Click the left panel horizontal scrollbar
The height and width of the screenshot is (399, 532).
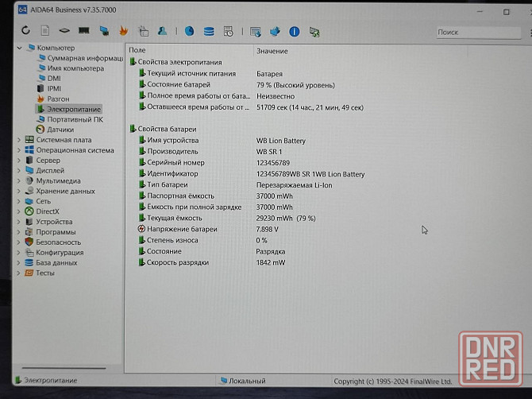click(x=64, y=368)
